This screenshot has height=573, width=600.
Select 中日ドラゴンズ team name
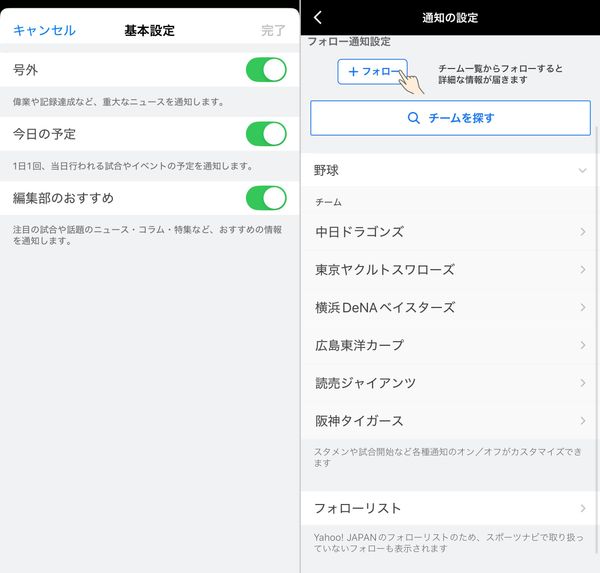click(x=359, y=232)
